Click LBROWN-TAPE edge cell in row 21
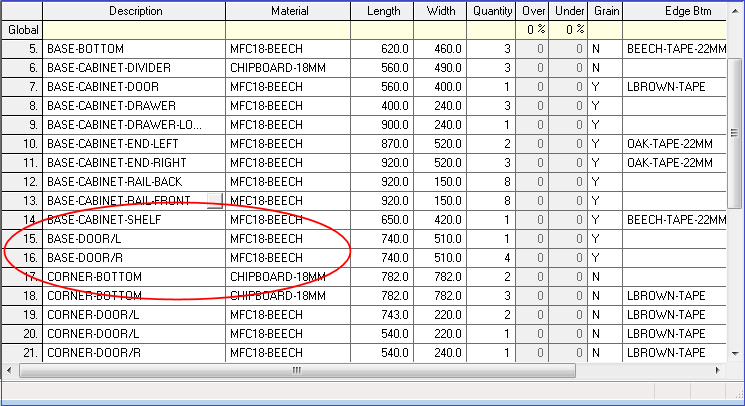Viewport: 745px width, 406px height. 675,353
